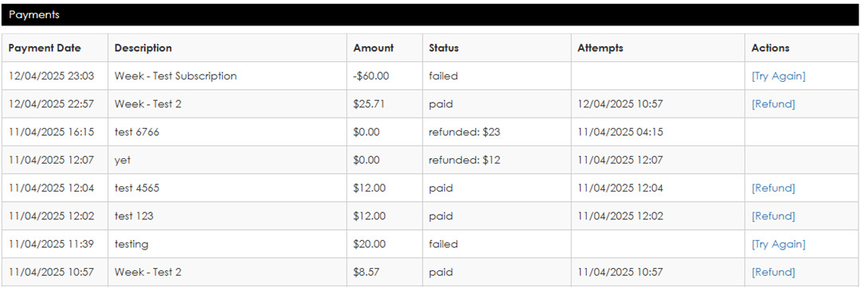Click the Payment Date column header

click(x=45, y=48)
